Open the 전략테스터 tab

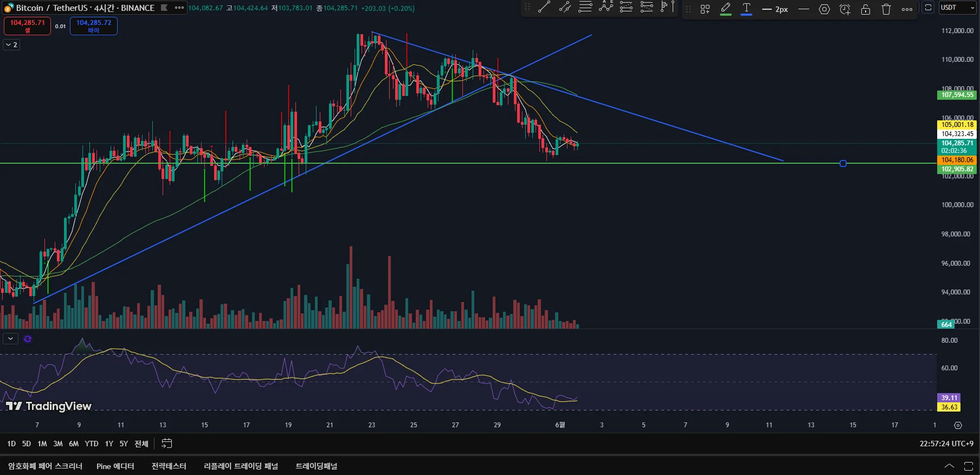(x=169, y=466)
